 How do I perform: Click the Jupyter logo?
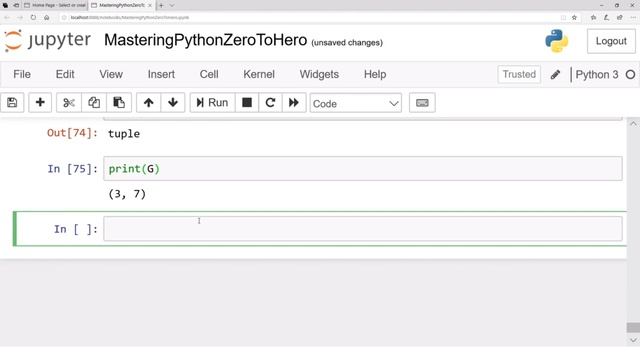(x=47, y=40)
